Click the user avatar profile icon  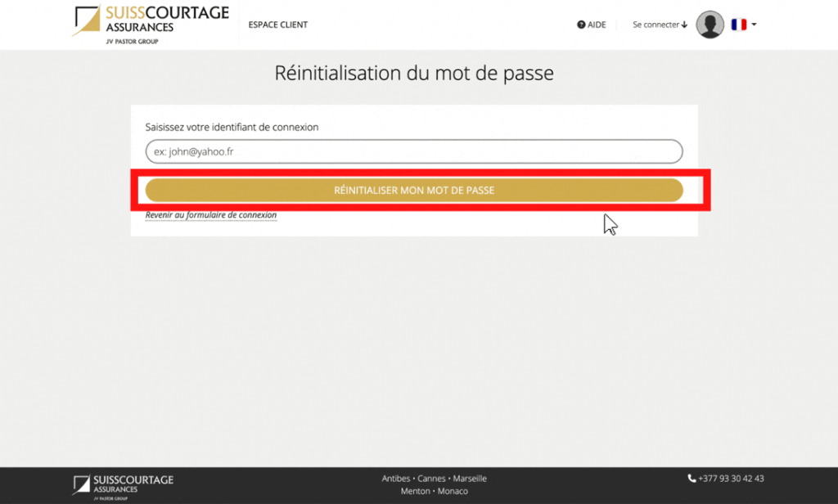point(710,25)
